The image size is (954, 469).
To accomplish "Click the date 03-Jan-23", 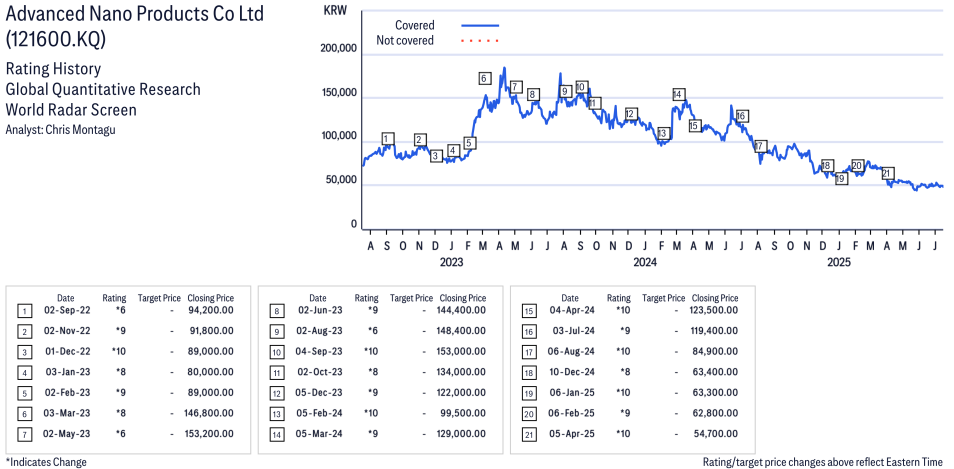I will tap(67, 372).
